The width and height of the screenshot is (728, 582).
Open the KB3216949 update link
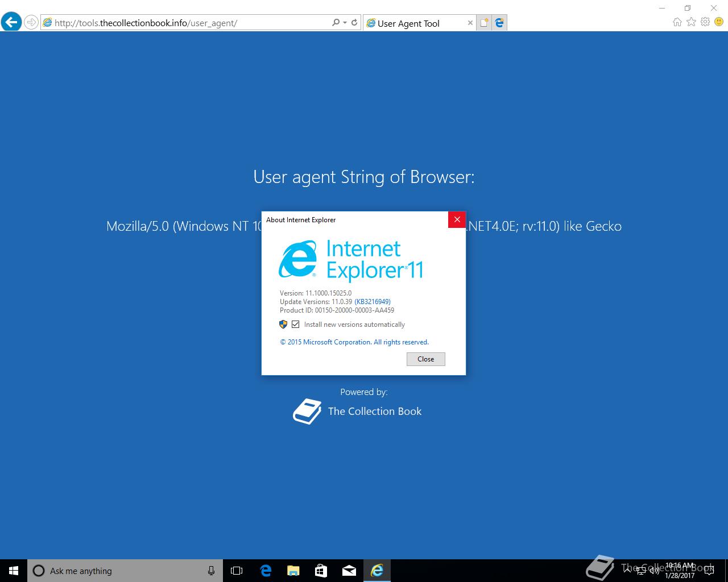[x=373, y=302]
